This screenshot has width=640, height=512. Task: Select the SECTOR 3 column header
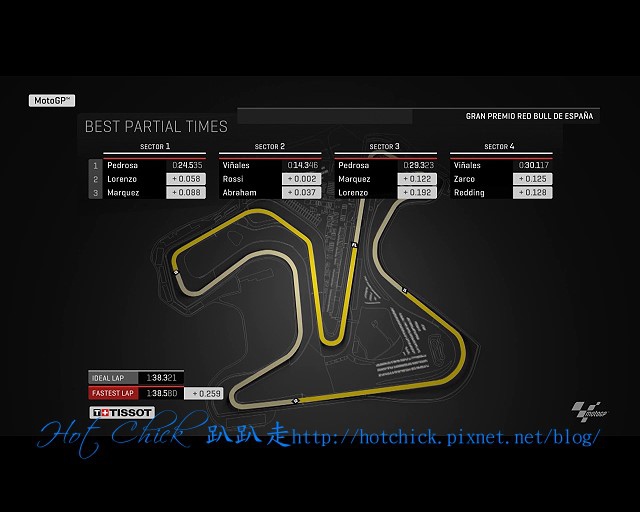coord(384,146)
